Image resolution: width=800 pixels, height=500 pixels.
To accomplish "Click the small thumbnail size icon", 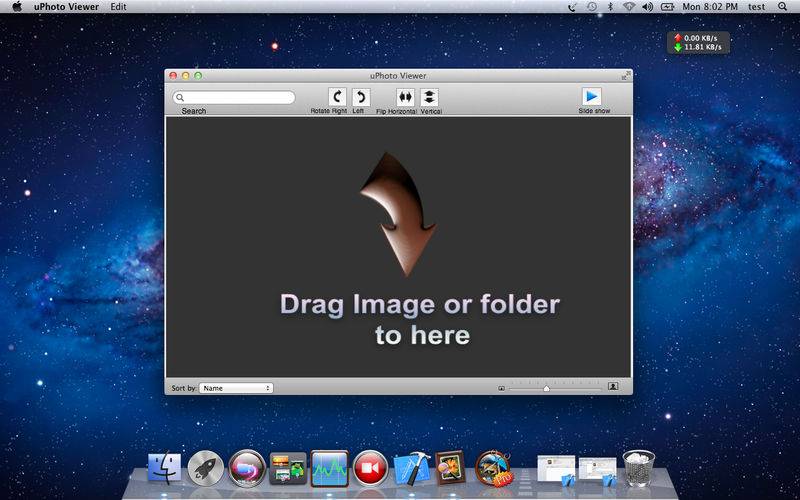I will click(502, 389).
